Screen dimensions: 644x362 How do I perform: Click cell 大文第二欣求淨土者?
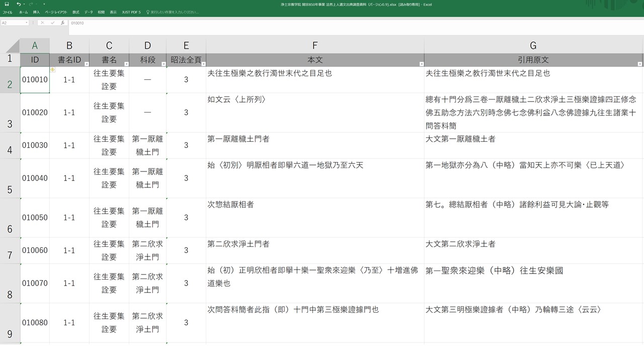533,250
